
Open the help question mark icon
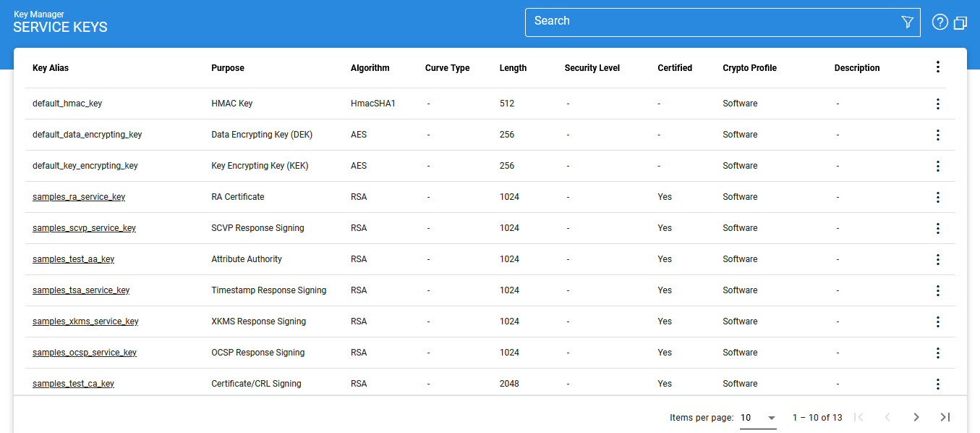[939, 22]
